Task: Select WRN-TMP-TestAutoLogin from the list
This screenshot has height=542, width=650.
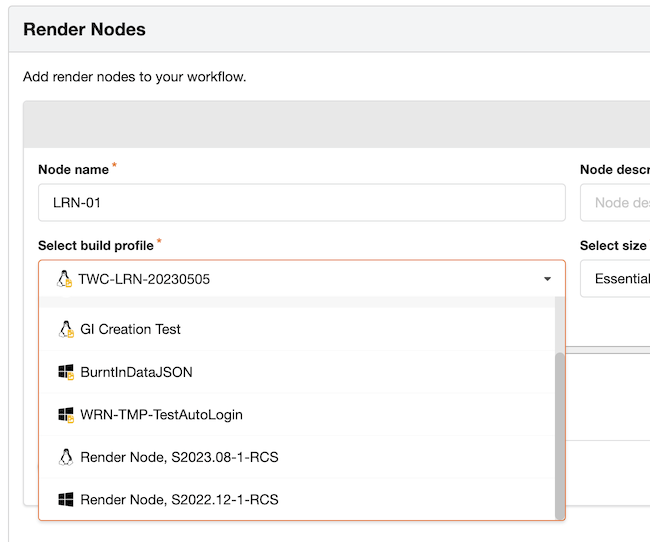Action: pyautogui.click(x=297, y=415)
